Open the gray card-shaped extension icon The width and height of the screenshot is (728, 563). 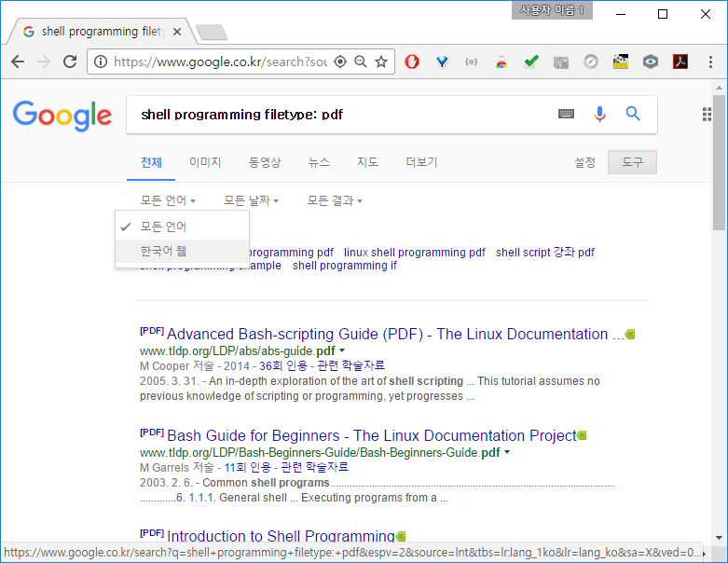click(561, 62)
